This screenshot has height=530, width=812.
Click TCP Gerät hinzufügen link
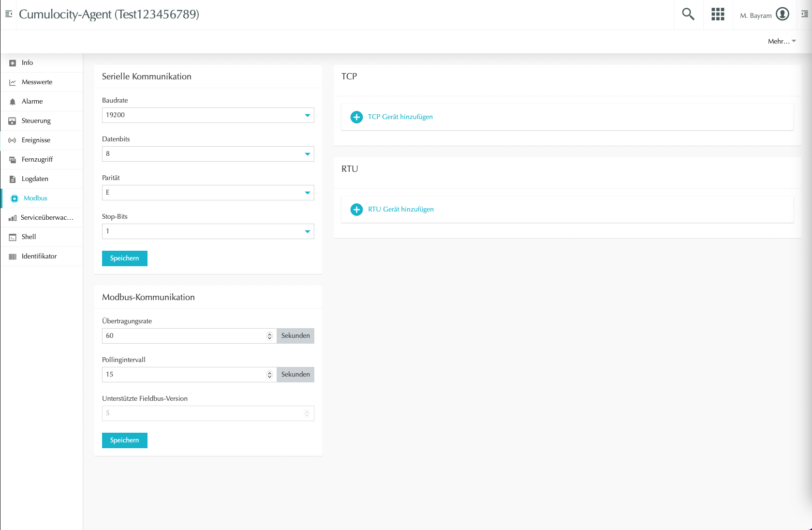pos(400,117)
